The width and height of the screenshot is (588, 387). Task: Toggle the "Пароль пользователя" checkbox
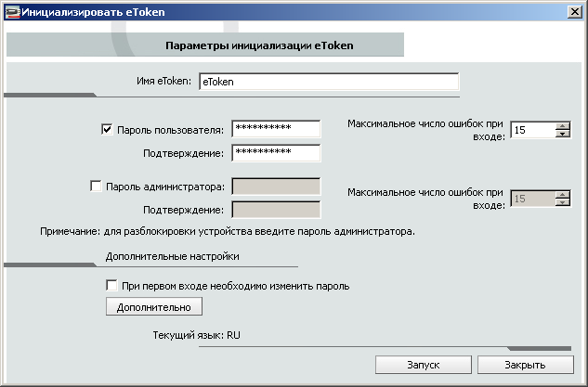(x=107, y=129)
